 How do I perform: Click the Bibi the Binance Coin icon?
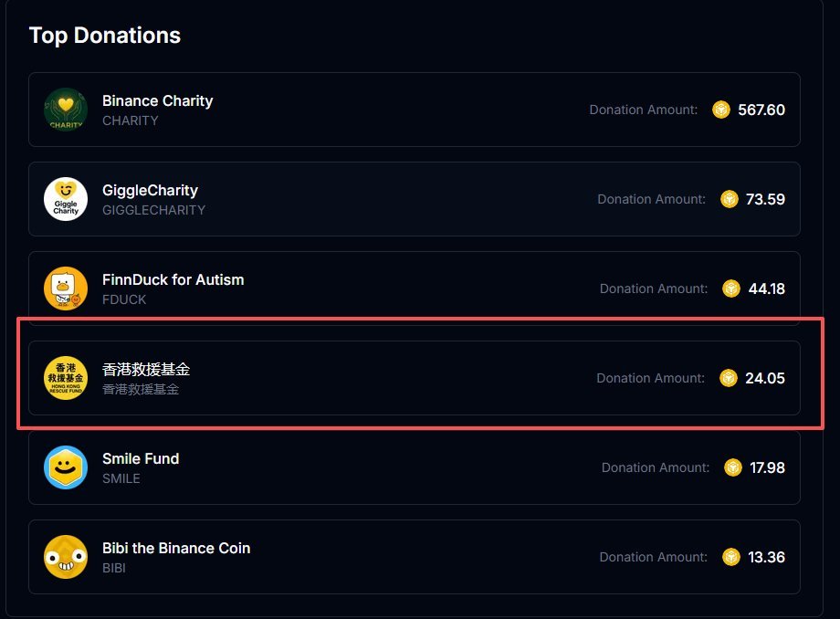(66, 557)
